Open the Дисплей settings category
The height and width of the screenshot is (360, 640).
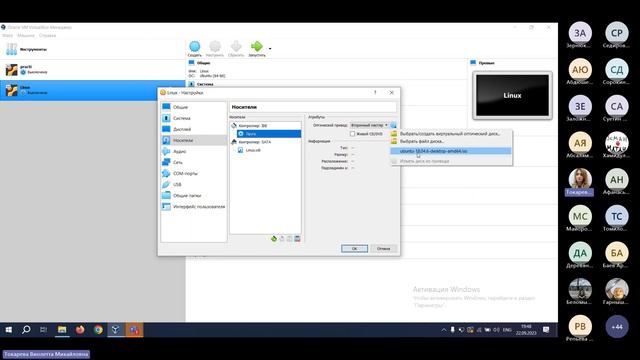[194, 129]
